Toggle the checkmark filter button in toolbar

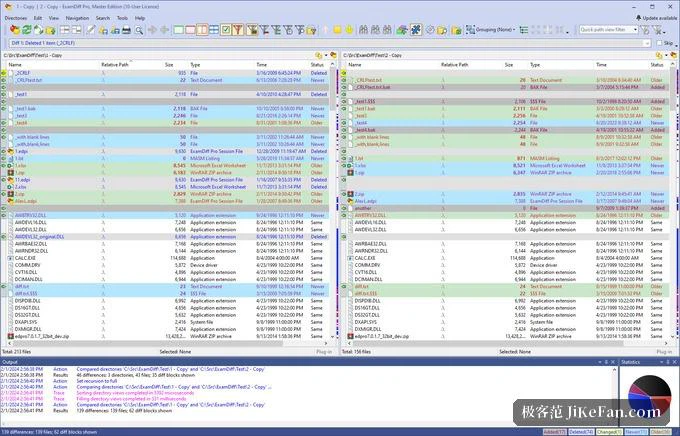pos(226,30)
